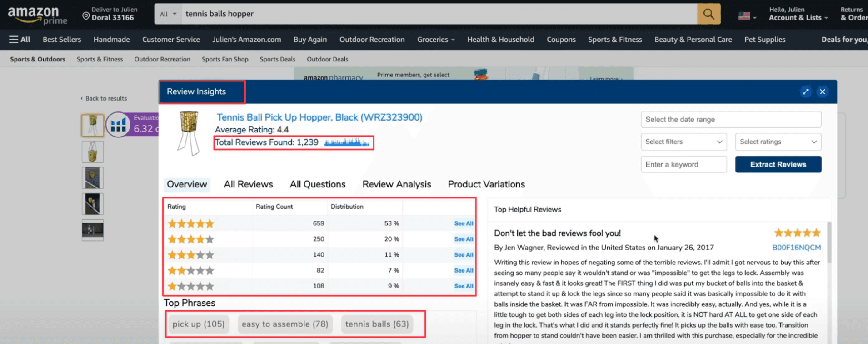Select the second product thumbnail
The image size is (868, 344).
(x=93, y=152)
